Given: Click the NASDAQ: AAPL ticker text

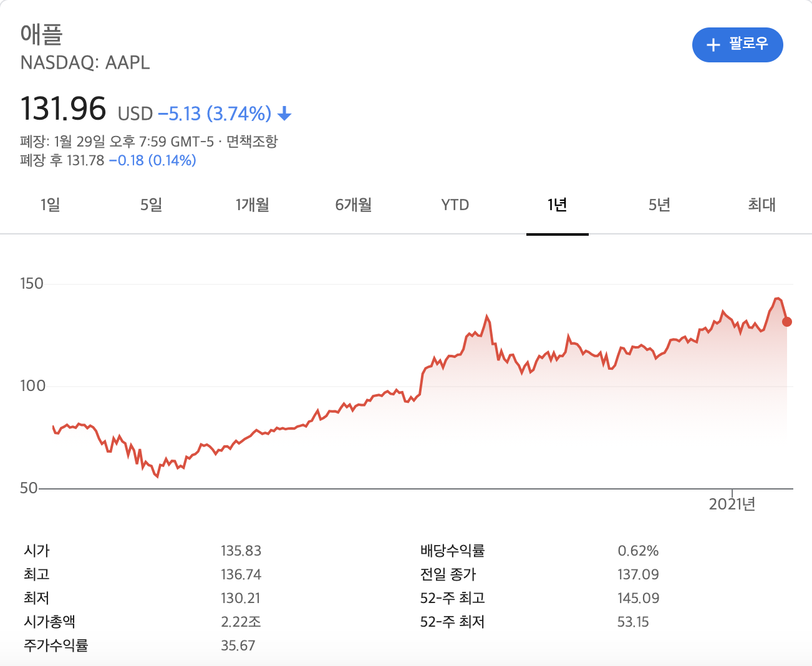Looking at the screenshot, I should 85,63.
